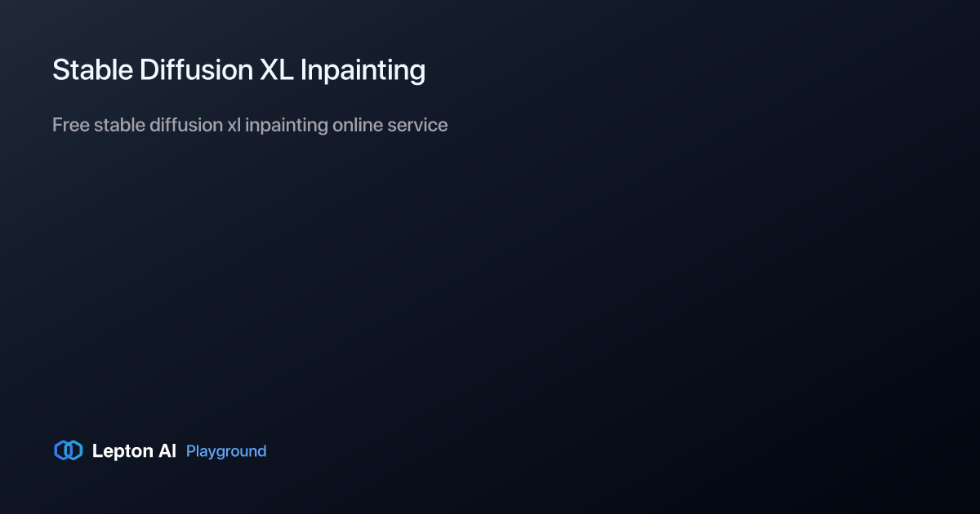The width and height of the screenshot is (980, 514).
Task: Click the AI text after Lepton
Action: (167, 450)
